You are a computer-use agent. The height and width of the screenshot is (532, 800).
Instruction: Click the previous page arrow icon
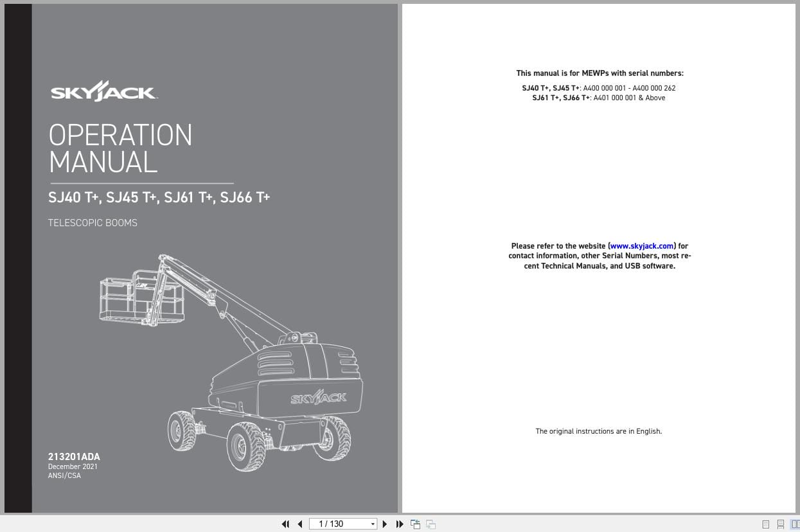[299, 524]
